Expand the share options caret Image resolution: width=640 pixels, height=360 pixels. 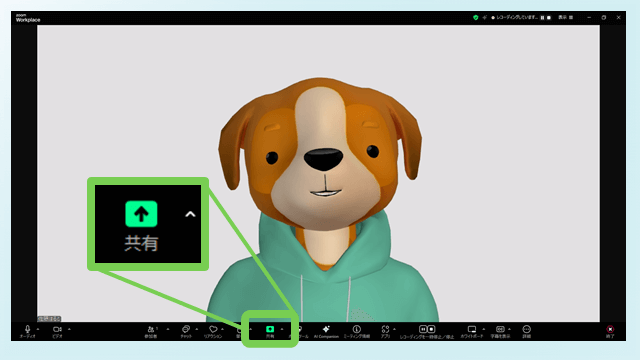tap(282, 329)
